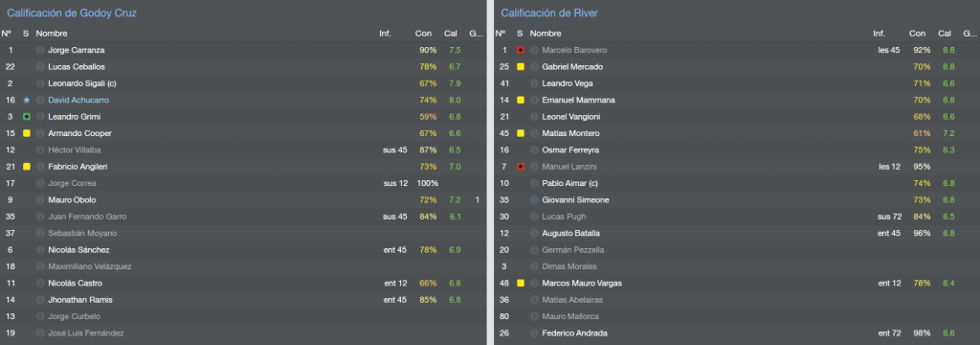Click red injury icon beside Manuel Lanzini
Image resolution: width=980 pixels, height=345 pixels.
tap(520, 167)
